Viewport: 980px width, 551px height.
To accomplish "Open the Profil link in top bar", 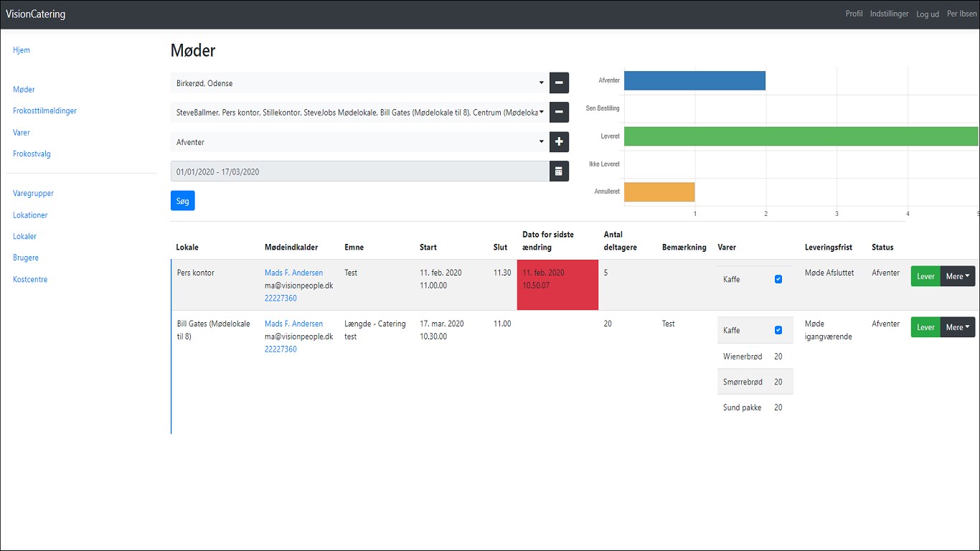I will [x=854, y=14].
